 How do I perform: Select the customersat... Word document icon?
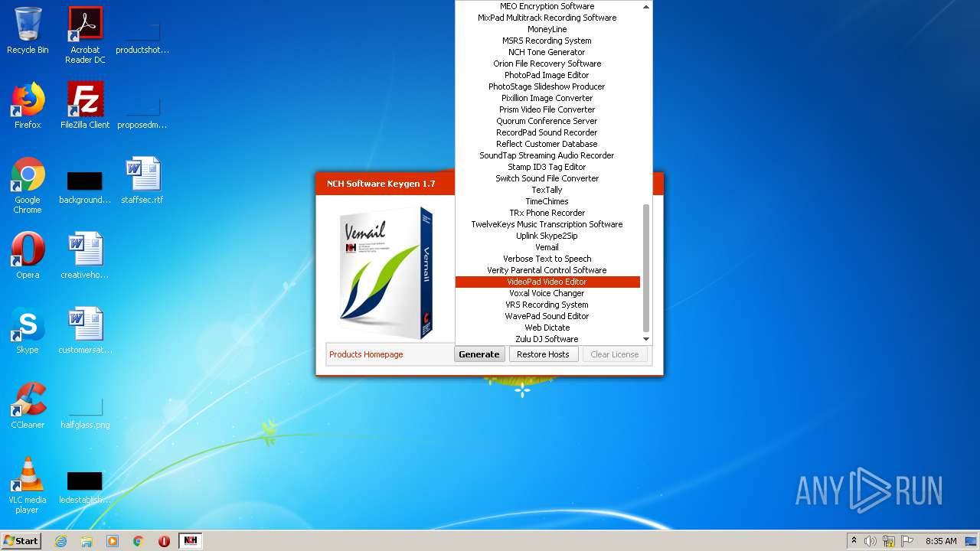pos(85,331)
